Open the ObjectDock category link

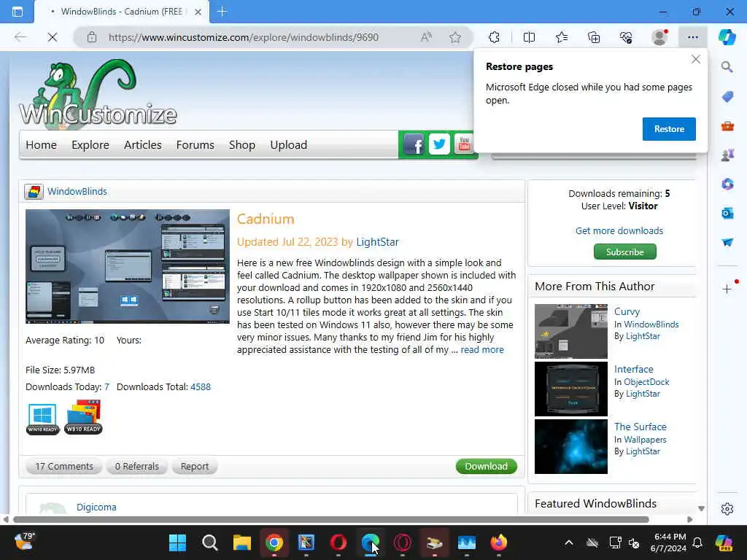pyautogui.click(x=646, y=382)
